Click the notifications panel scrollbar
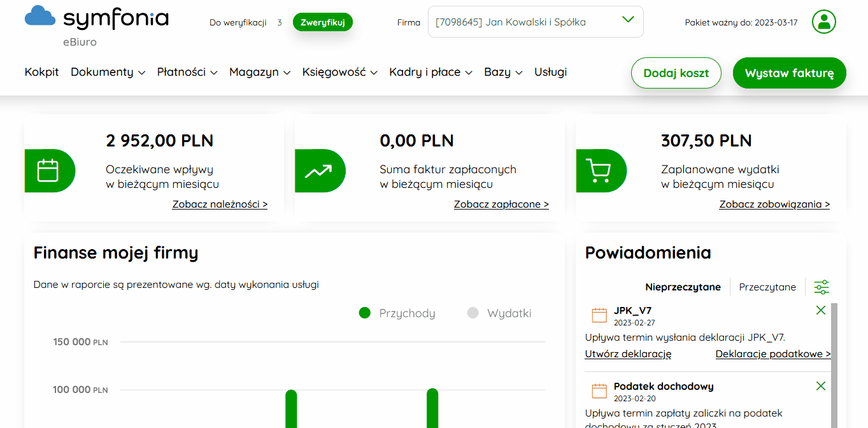 (835, 365)
